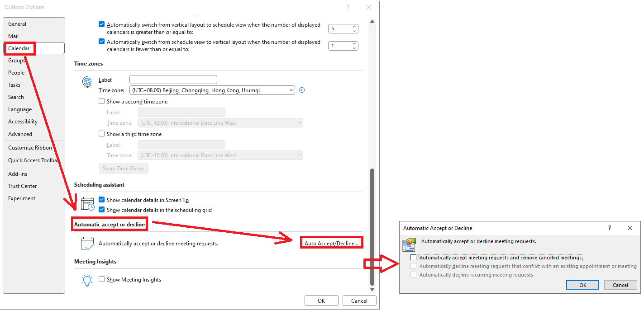Click the calendar checkmark auto-accept icon
Image resolution: width=644 pixels, height=310 pixels.
point(87,244)
